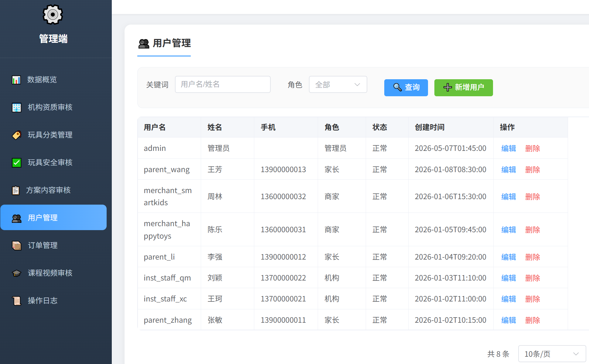Click the users icon in the 用户管理 page title
589x364 pixels.
click(144, 44)
